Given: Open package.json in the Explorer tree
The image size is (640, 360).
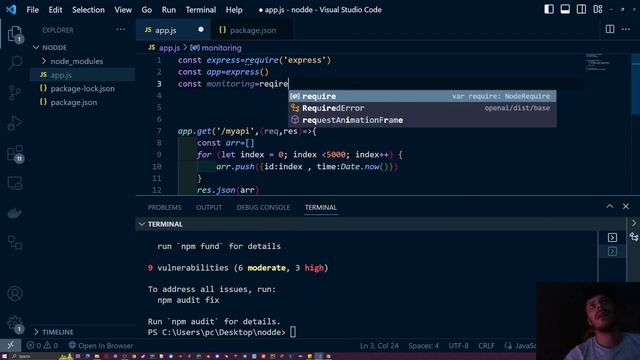Looking at the screenshot, I should [x=82, y=102].
